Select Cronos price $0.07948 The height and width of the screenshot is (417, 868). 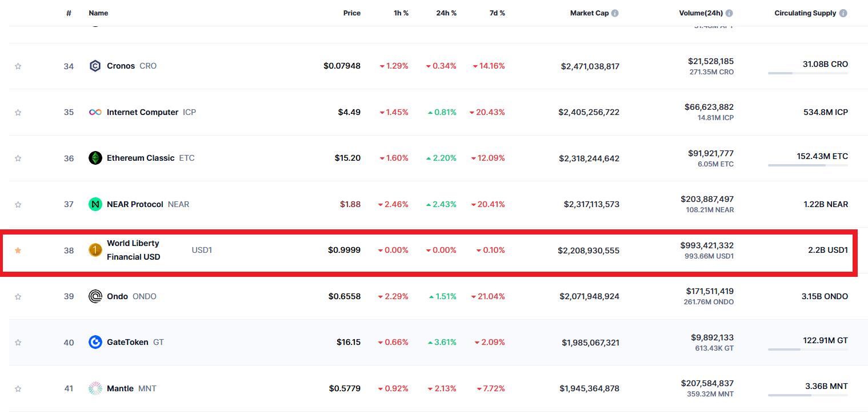click(342, 66)
